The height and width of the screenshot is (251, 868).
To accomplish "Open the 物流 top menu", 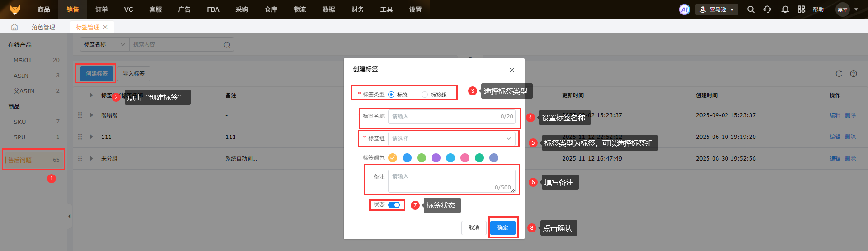I will click(x=300, y=9).
